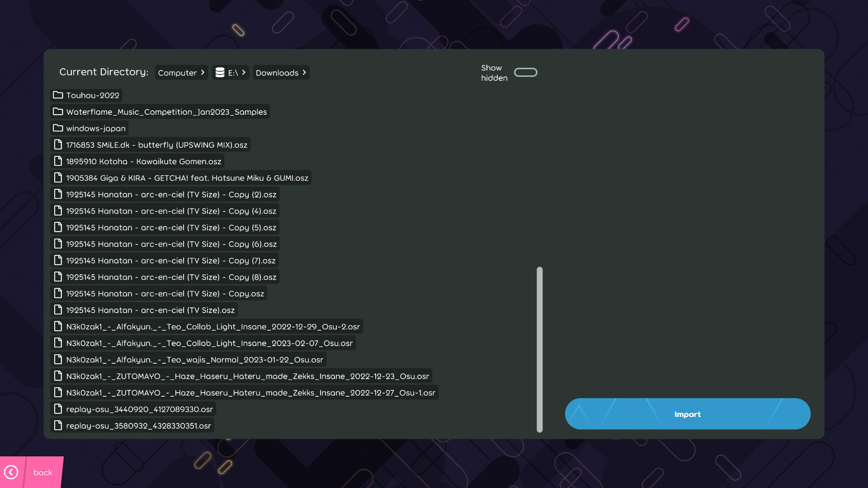Click file icon of 1716853 SMiLE.dk butterfly

(58, 145)
